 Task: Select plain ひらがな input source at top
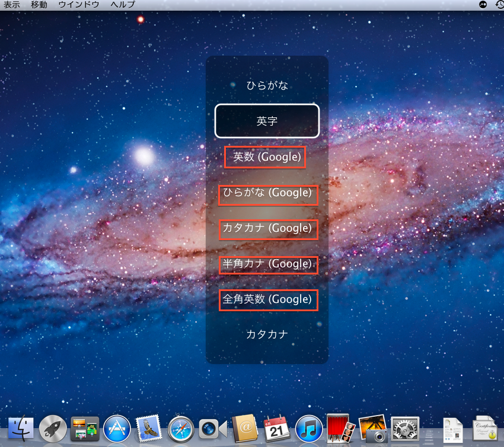(x=267, y=85)
